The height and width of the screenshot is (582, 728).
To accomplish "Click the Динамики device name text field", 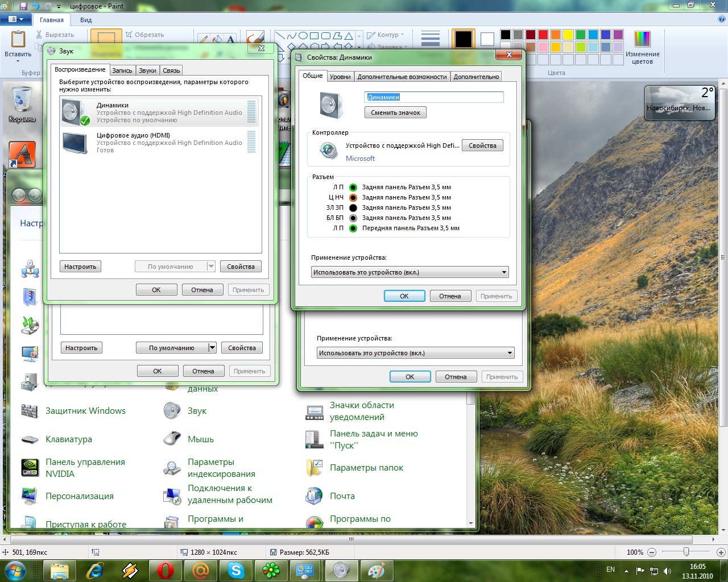I will coord(433,97).
